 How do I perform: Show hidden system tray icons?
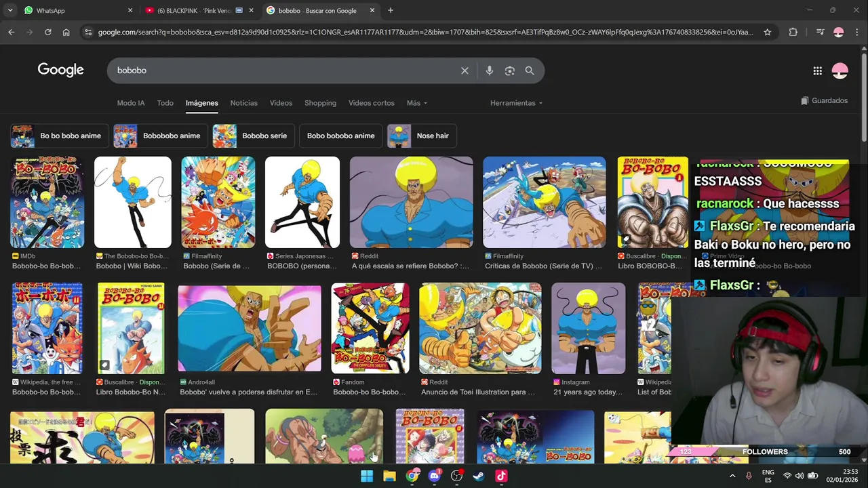732,476
